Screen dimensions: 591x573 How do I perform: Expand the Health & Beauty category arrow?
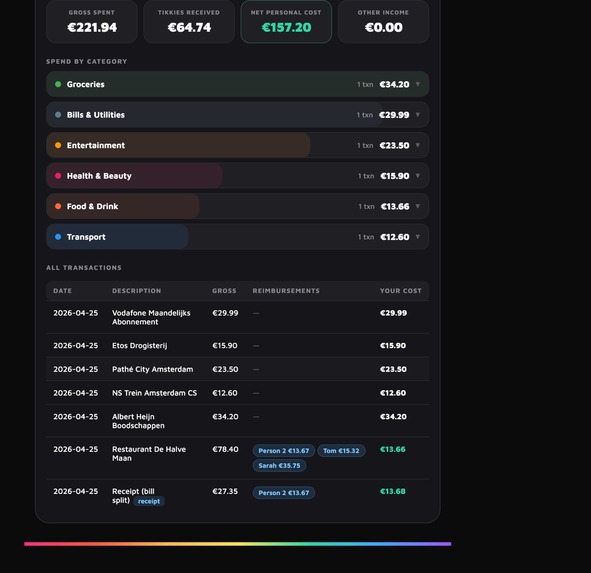[418, 176]
